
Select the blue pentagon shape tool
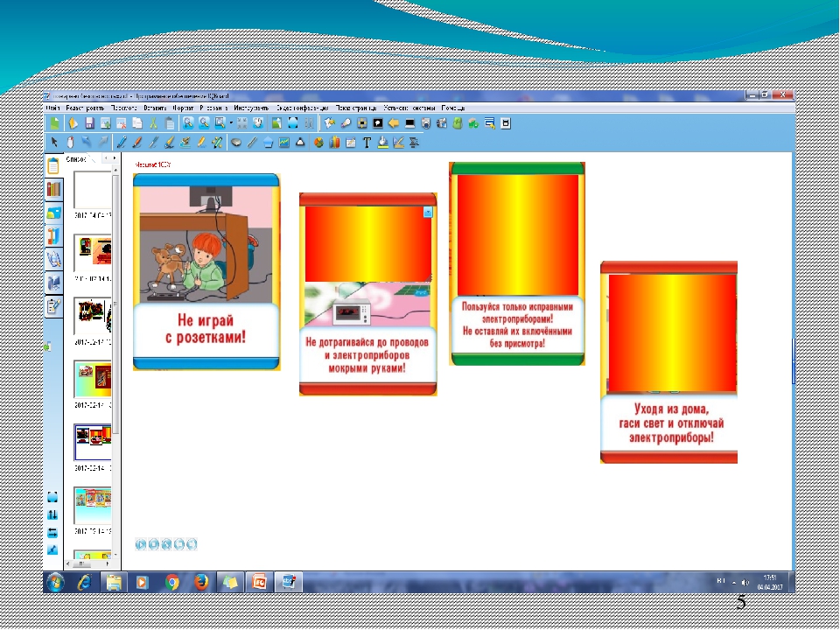pos(269,142)
